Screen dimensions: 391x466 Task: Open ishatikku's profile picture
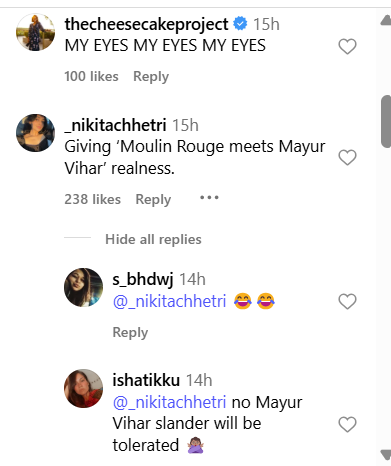click(83, 388)
